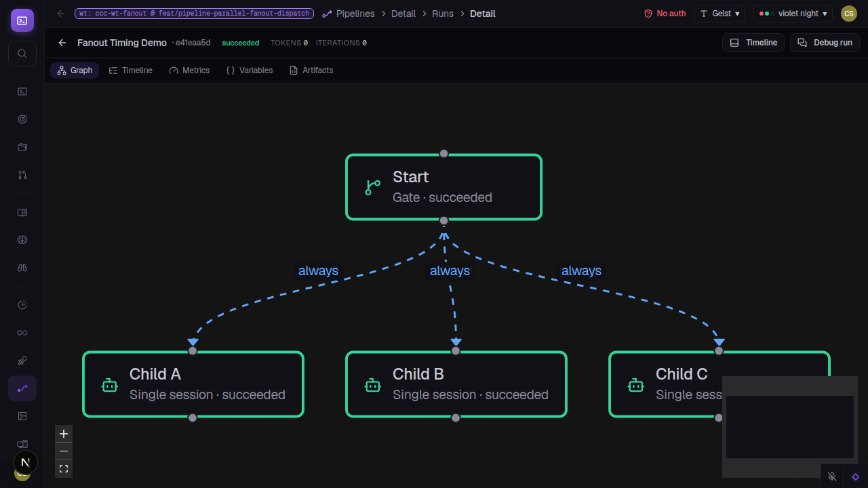Click the Debug run button
This screenshot has height=488, width=868.
tap(825, 43)
